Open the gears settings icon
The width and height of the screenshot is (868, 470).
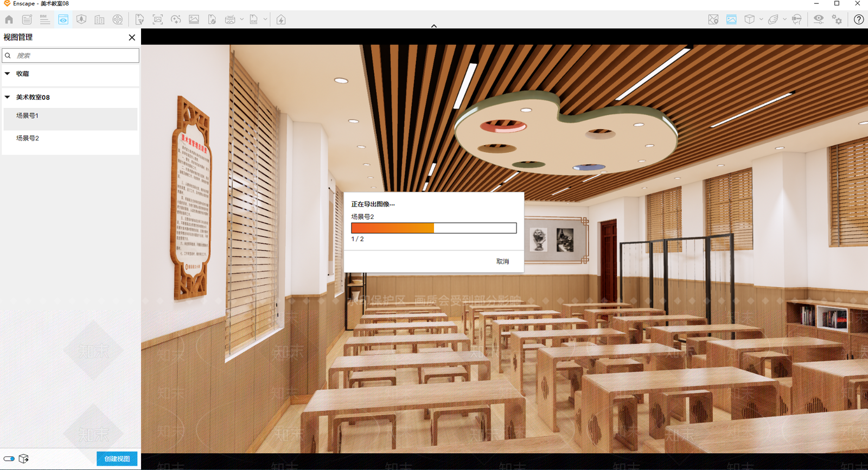[837, 20]
